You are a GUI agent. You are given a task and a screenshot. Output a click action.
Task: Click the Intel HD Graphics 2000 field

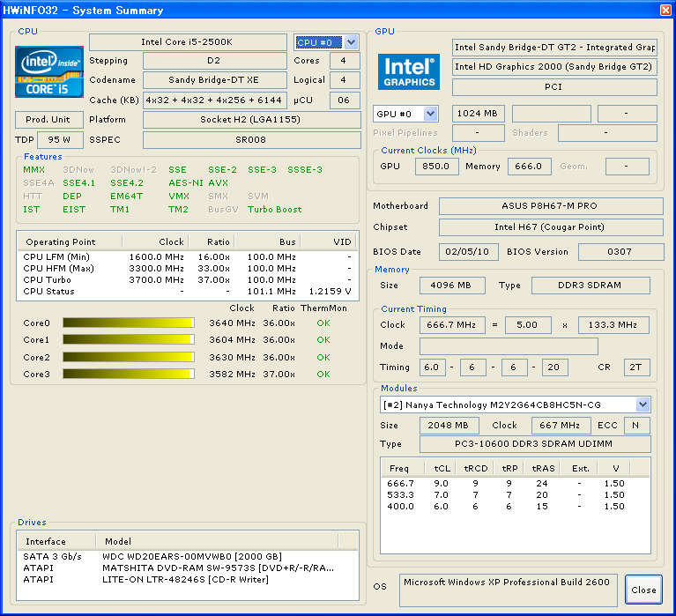tap(554, 67)
